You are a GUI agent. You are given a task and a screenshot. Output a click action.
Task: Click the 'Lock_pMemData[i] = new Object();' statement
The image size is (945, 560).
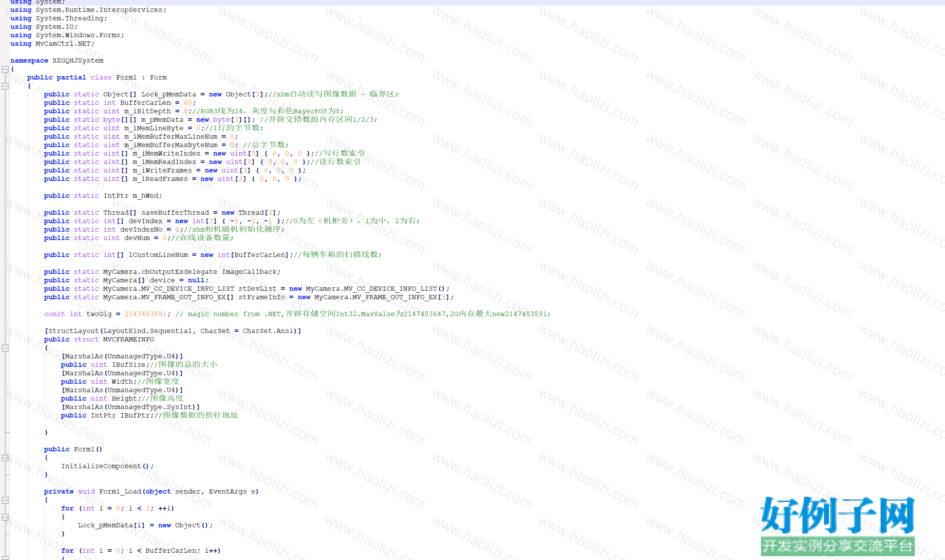click(x=145, y=525)
